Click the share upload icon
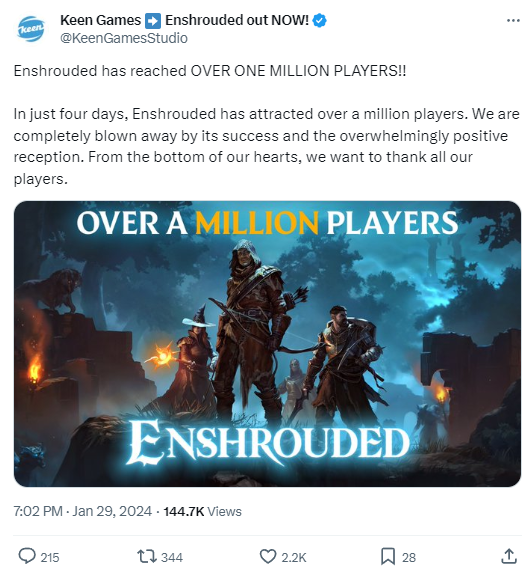530x576 pixels. click(x=509, y=556)
